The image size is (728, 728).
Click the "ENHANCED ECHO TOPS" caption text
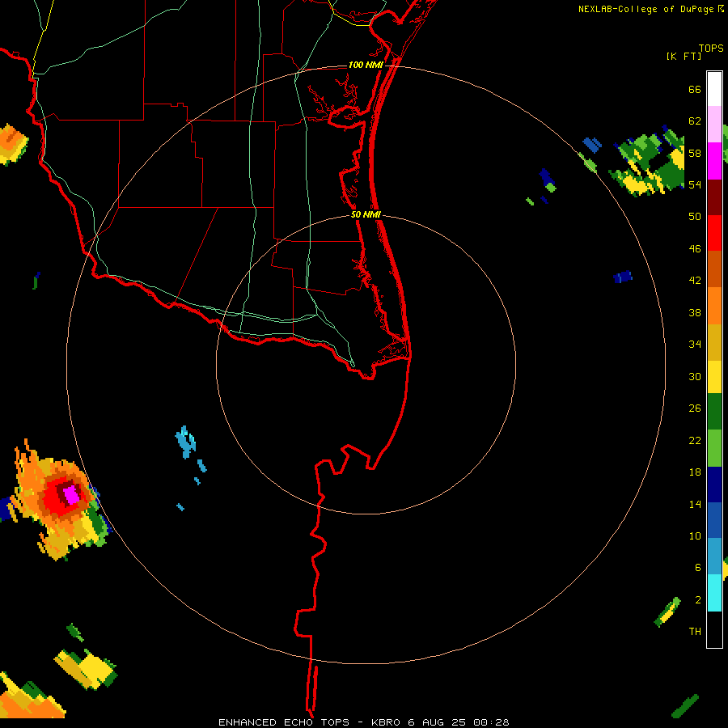coord(284,722)
